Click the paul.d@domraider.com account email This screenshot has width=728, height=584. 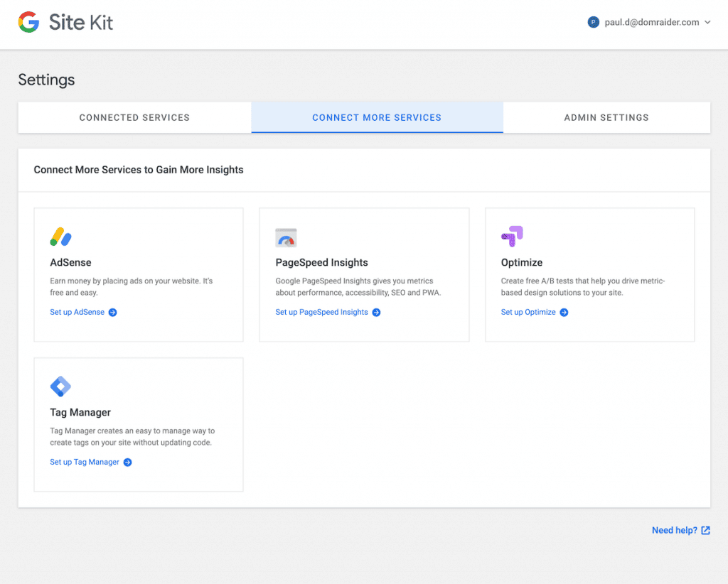point(652,22)
